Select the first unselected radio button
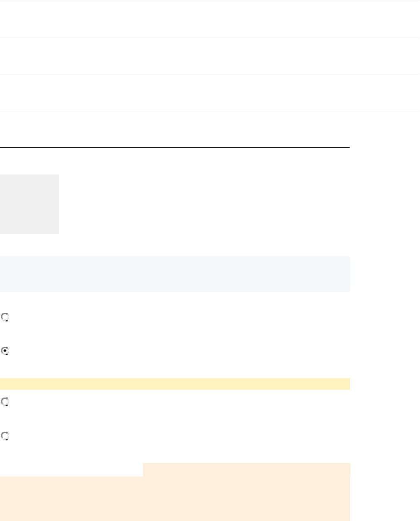Image resolution: width=420 pixels, height=521 pixels. pos(5,317)
